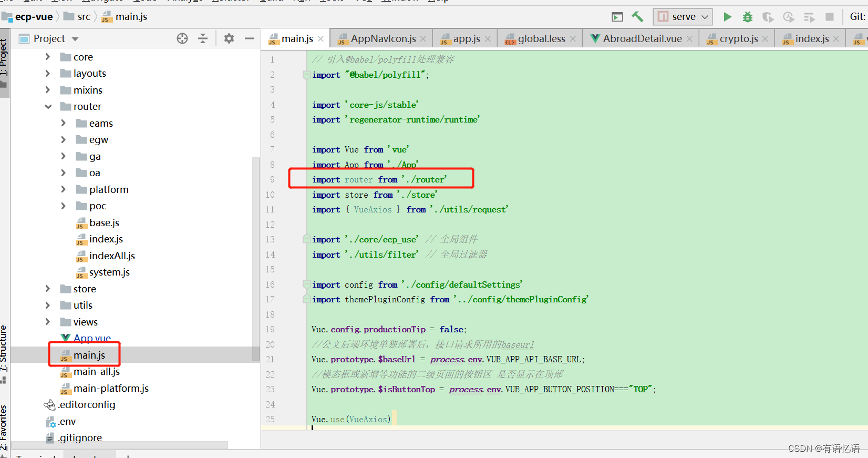The image size is (868, 458).
Task: Click main.js in the breadcrumb bar
Action: pyautogui.click(x=125, y=17)
